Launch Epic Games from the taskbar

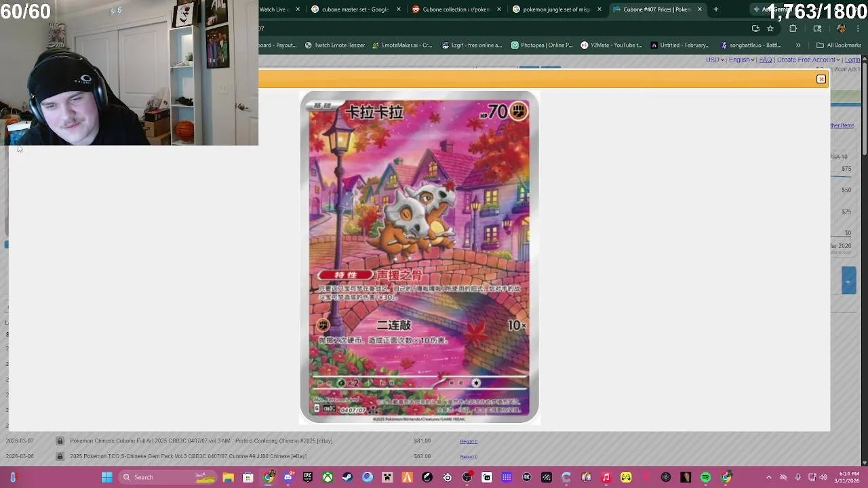pyautogui.click(x=308, y=477)
